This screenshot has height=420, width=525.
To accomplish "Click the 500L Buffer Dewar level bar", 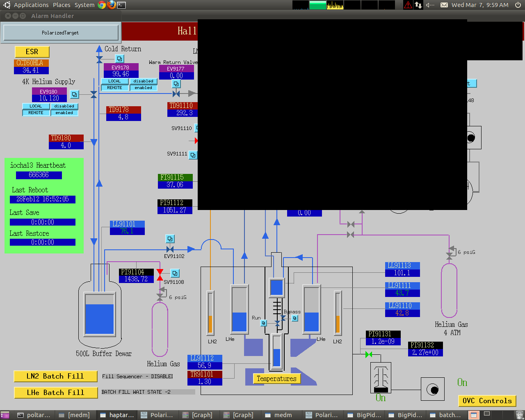I will pyautogui.click(x=99, y=314).
